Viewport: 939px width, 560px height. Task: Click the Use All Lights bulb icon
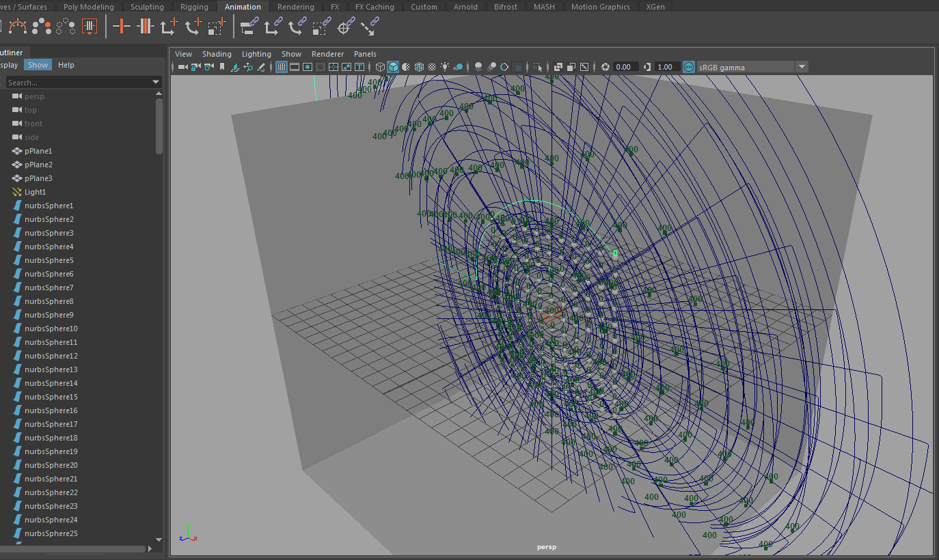click(445, 67)
